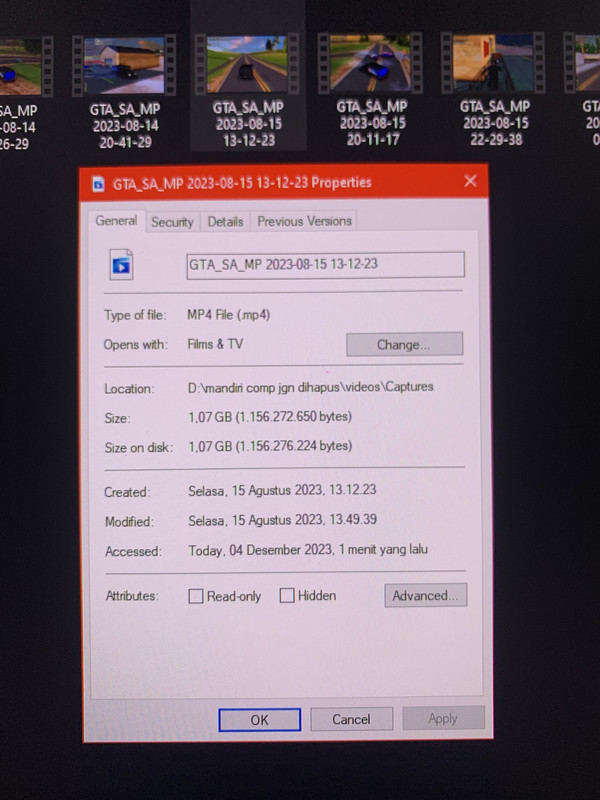This screenshot has height=800, width=600.
Task: Click the Modified date ending '13.49.39'
Action: (282, 520)
